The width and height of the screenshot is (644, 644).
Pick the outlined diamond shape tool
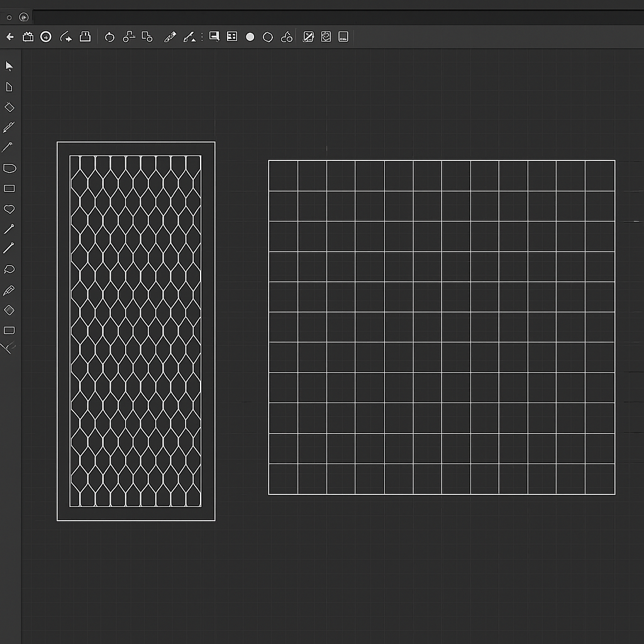[x=9, y=108]
